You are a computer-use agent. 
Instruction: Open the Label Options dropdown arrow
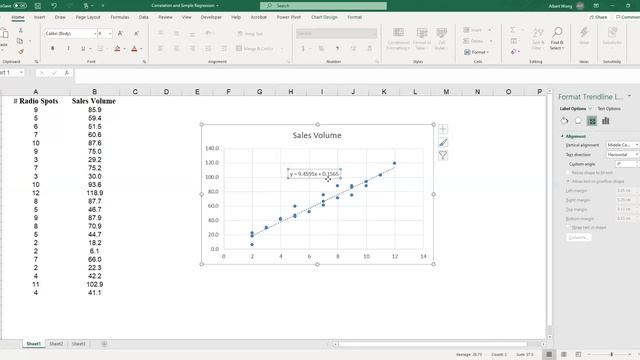590,109
